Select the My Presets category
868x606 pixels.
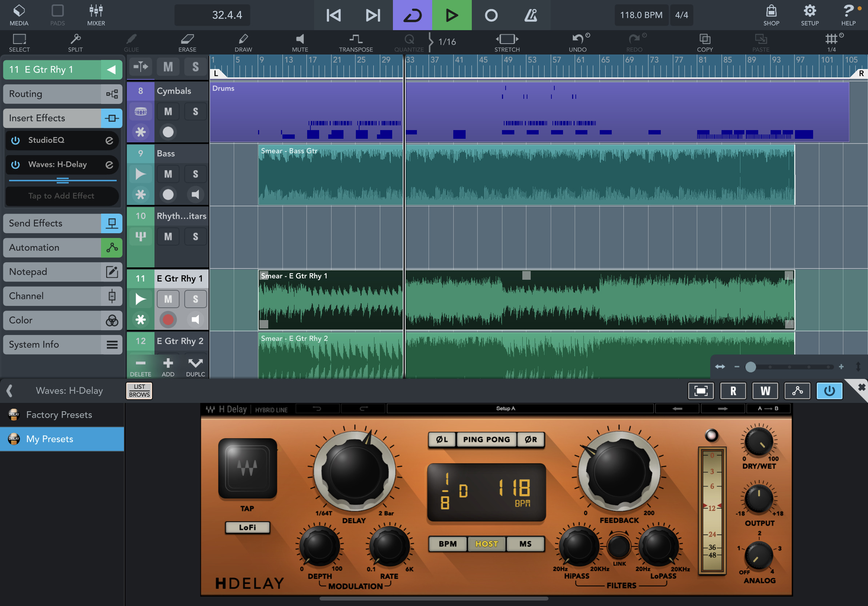click(x=62, y=439)
